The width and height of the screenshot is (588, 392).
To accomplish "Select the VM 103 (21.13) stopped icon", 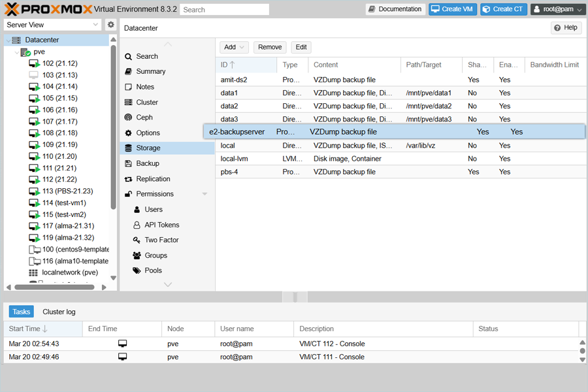I will coord(34,75).
